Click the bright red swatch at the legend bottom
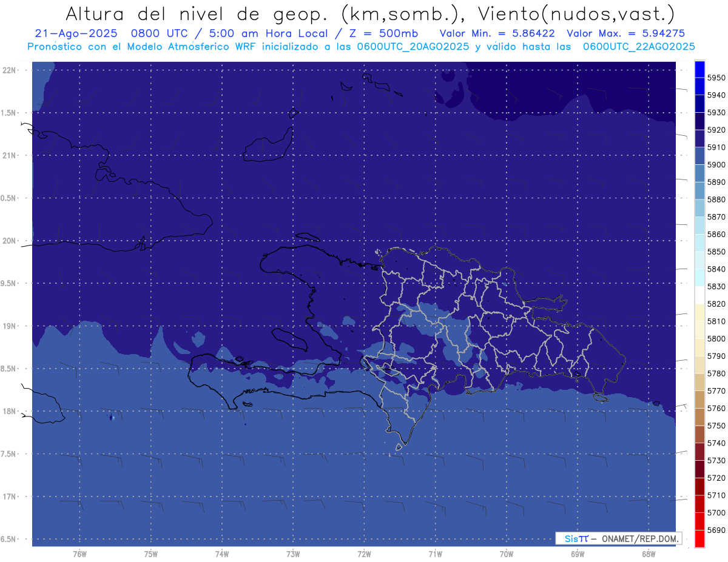 tap(699, 538)
